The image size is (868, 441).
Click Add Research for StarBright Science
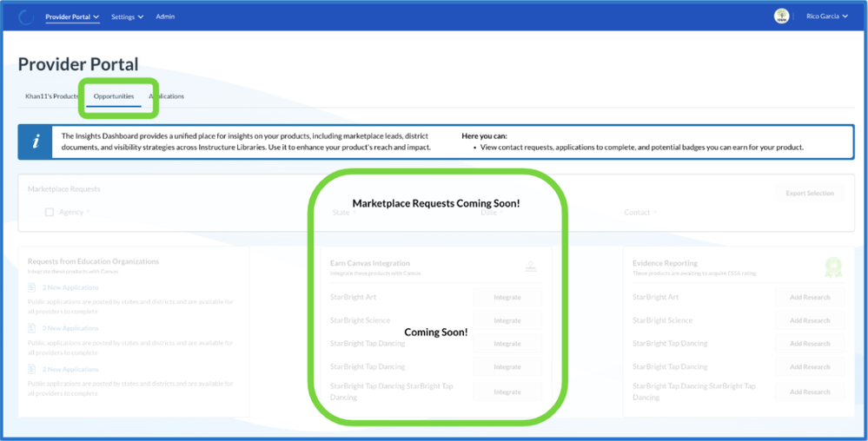pyautogui.click(x=810, y=320)
